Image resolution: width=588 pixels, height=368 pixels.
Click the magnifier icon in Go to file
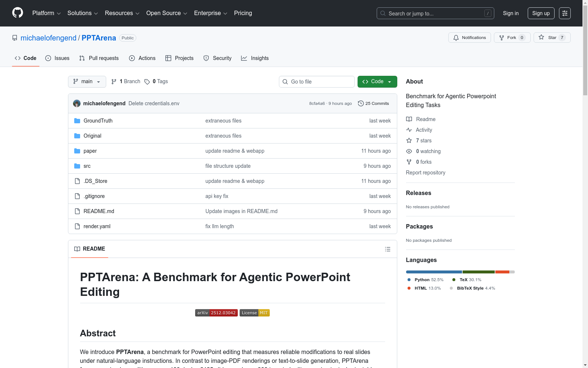[285, 82]
